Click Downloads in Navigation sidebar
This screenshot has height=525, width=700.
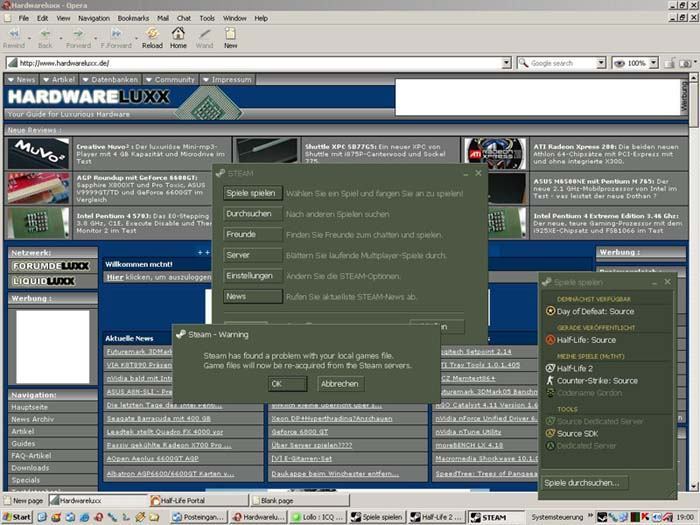(x=30, y=468)
